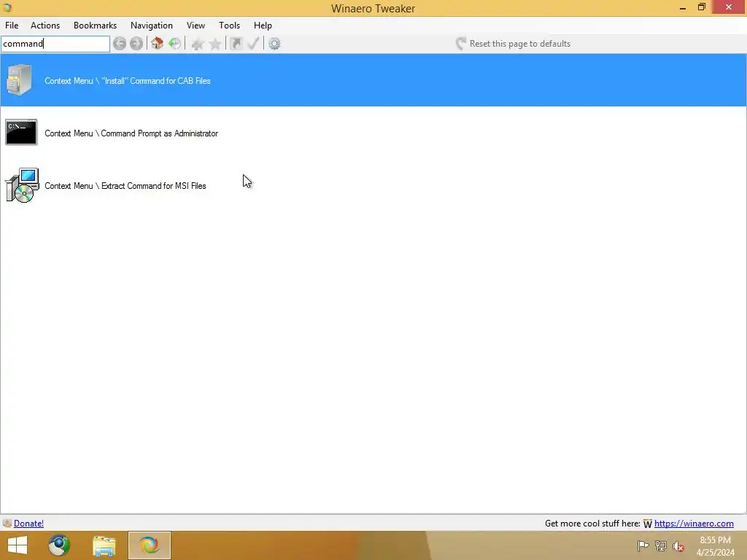The image size is (747, 560).
Task: Open the Help menu
Action: click(x=263, y=26)
